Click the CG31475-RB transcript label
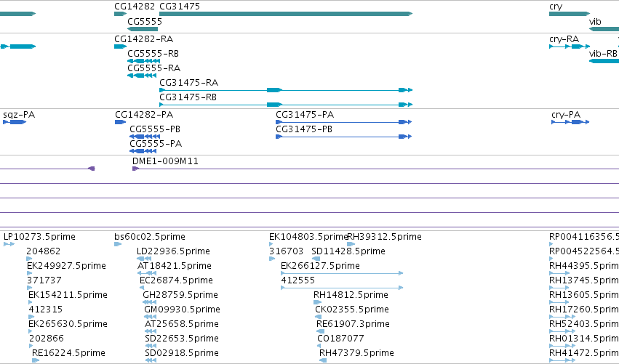The width and height of the screenshot is (619, 364). [188, 97]
